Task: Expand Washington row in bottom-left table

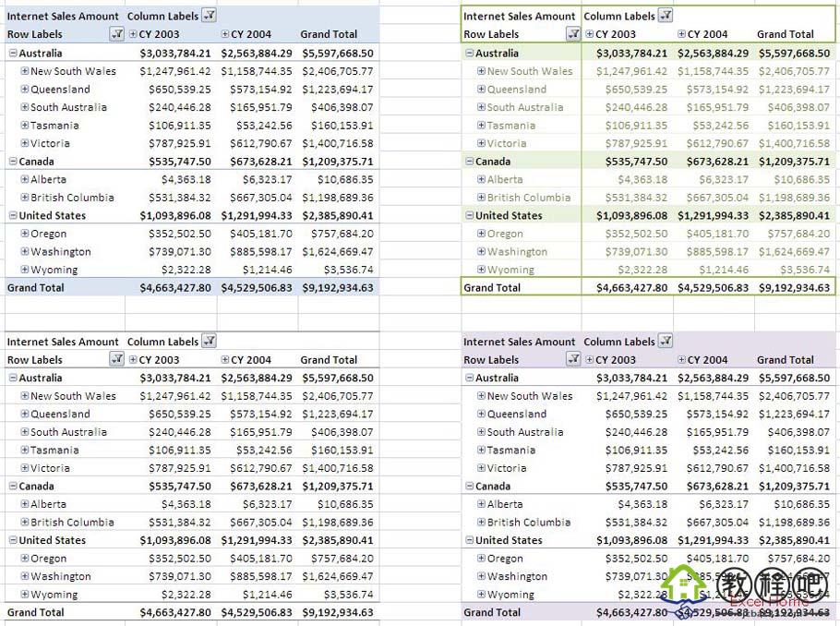Action: [x=25, y=576]
